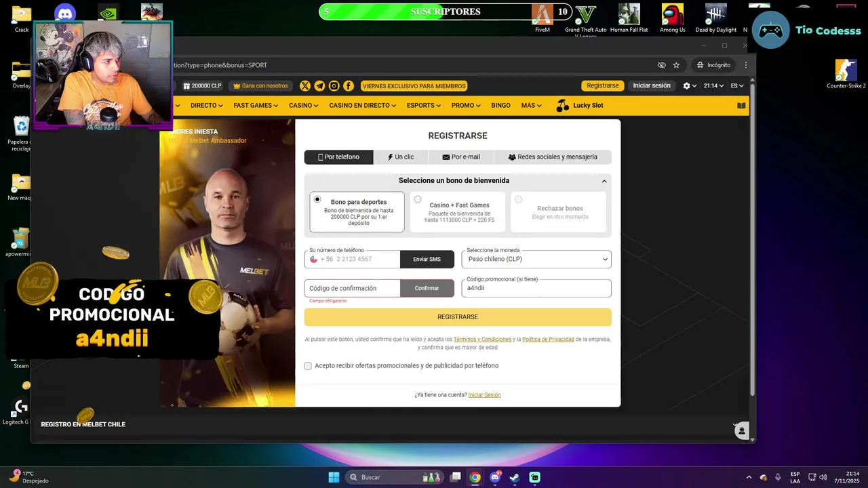Select the Casino + Fast Games bonus radio
868x488 pixels.
[418, 199]
